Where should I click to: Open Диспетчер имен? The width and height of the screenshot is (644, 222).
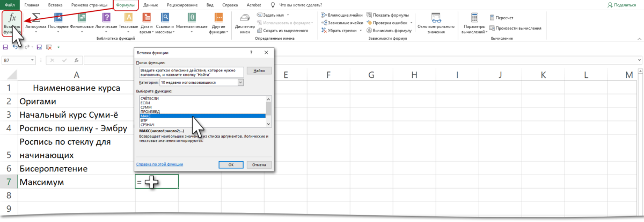[x=245, y=22]
